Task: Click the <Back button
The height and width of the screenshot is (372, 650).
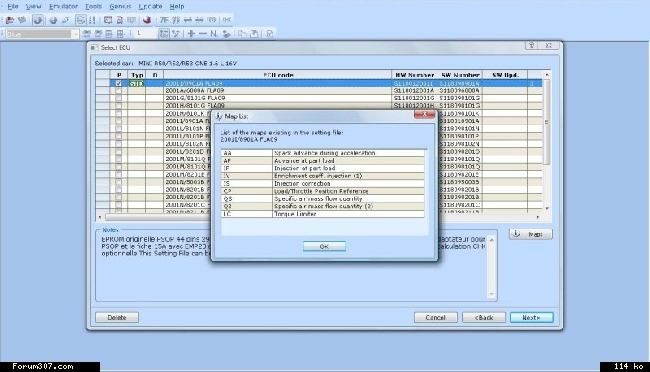Action: 484,317
